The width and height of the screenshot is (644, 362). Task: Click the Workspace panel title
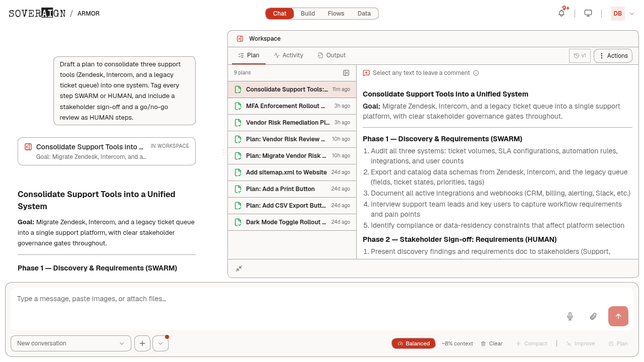click(x=265, y=39)
